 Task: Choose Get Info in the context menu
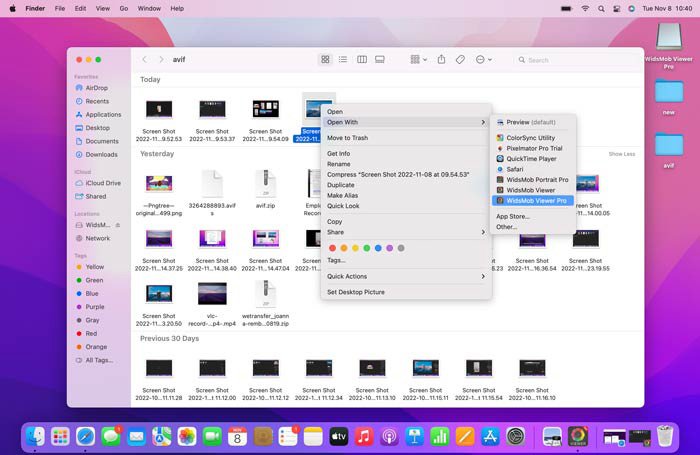pos(406,154)
